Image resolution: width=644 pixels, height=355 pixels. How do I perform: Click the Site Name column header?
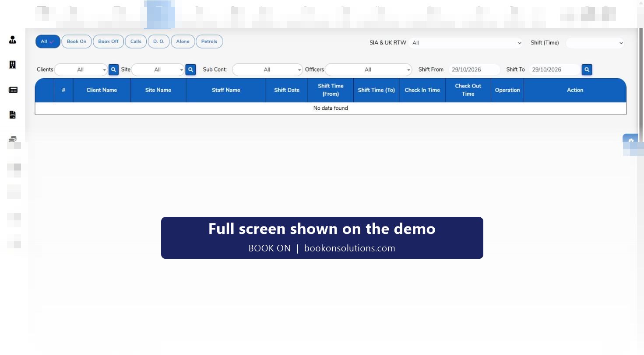(x=158, y=90)
